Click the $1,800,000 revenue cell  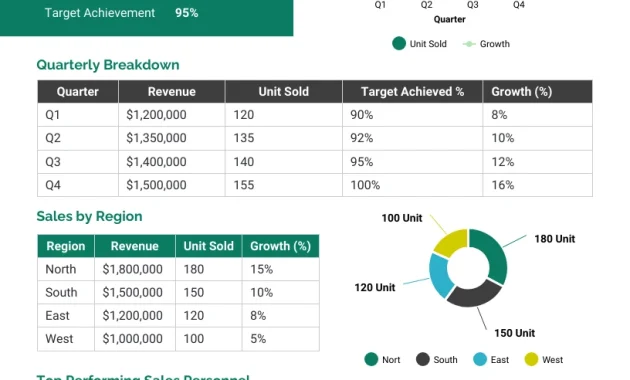point(135,269)
